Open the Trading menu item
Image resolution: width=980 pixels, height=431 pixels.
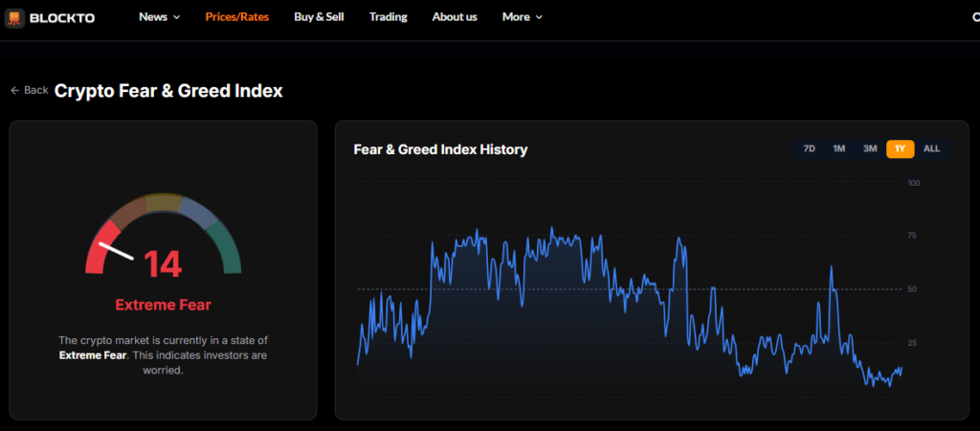point(388,17)
